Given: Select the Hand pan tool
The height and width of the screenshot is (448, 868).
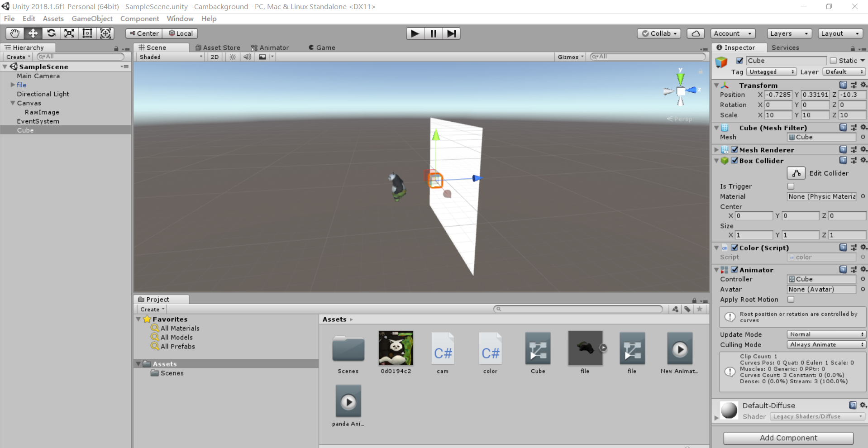Looking at the screenshot, I should [14, 33].
